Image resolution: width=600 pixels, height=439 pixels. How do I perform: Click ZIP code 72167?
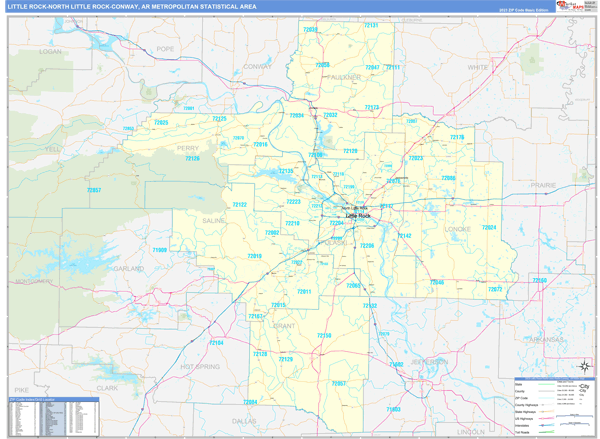tap(255, 316)
